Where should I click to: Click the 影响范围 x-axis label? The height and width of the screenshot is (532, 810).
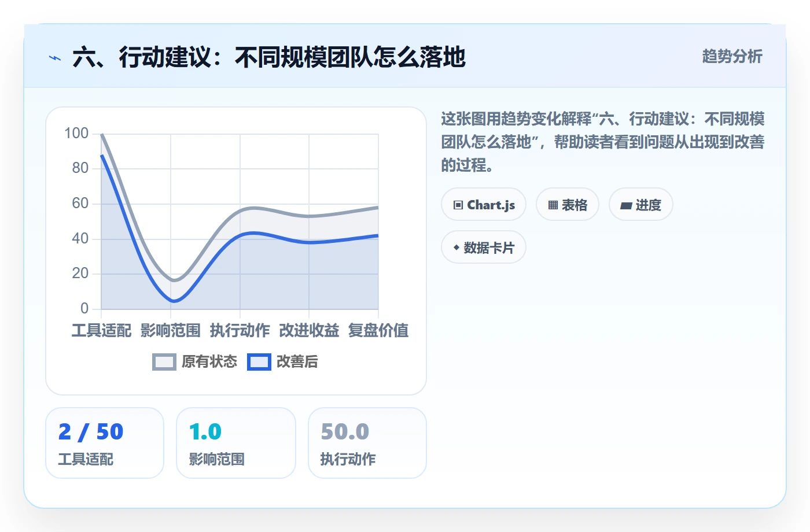pos(171,330)
